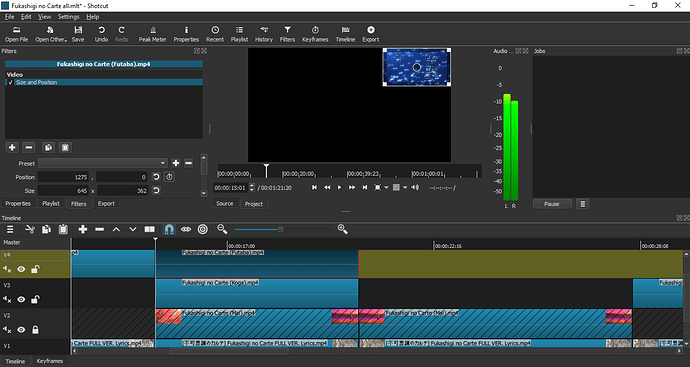This screenshot has height=367, width=690.
Task: Hide the V3 track
Action: point(21,300)
